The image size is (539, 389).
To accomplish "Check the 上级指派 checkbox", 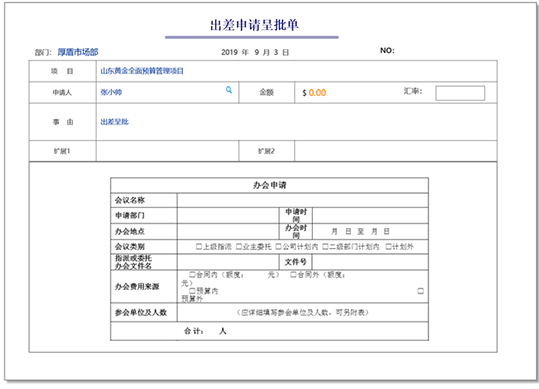I will [199, 246].
